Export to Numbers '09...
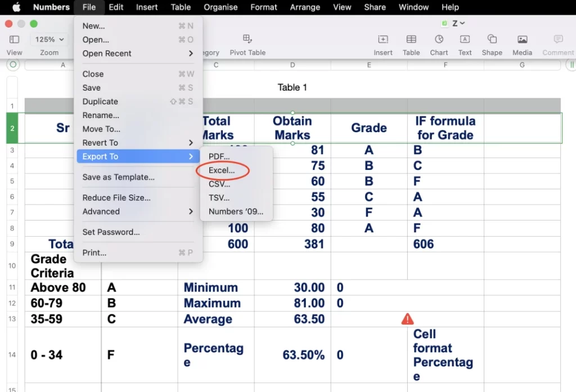This screenshot has height=392, width=576. (236, 211)
